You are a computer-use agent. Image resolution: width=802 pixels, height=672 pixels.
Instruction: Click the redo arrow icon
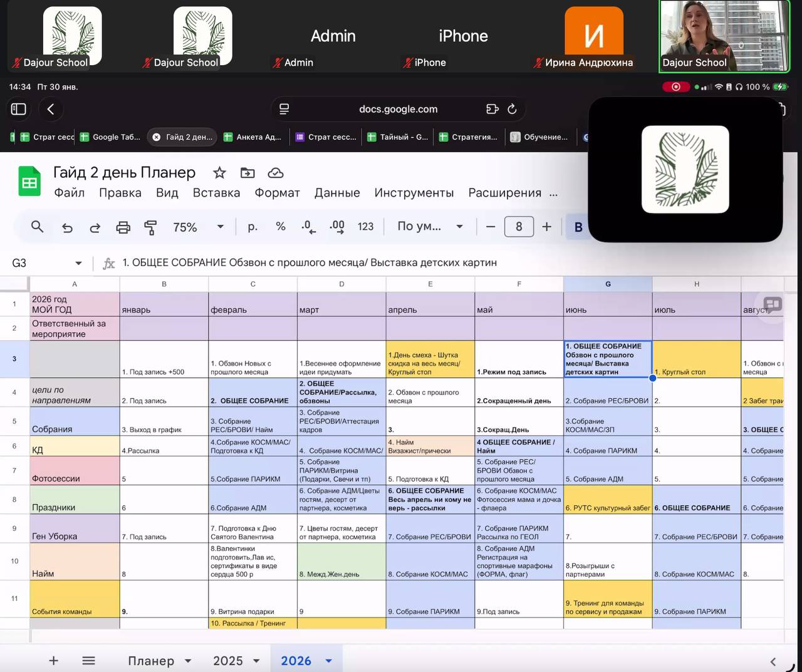pos(95,227)
